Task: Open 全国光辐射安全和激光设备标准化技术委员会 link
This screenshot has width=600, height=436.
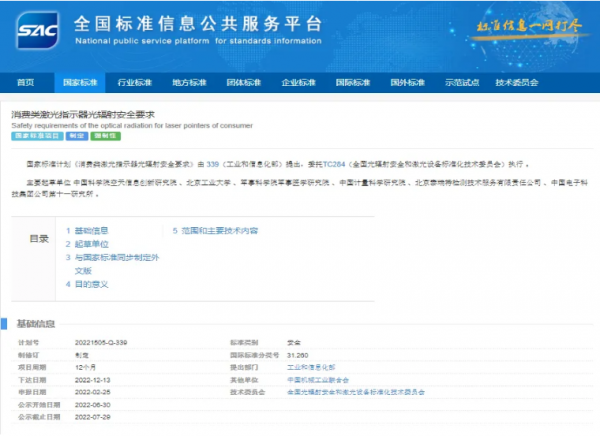Action: coord(355,393)
